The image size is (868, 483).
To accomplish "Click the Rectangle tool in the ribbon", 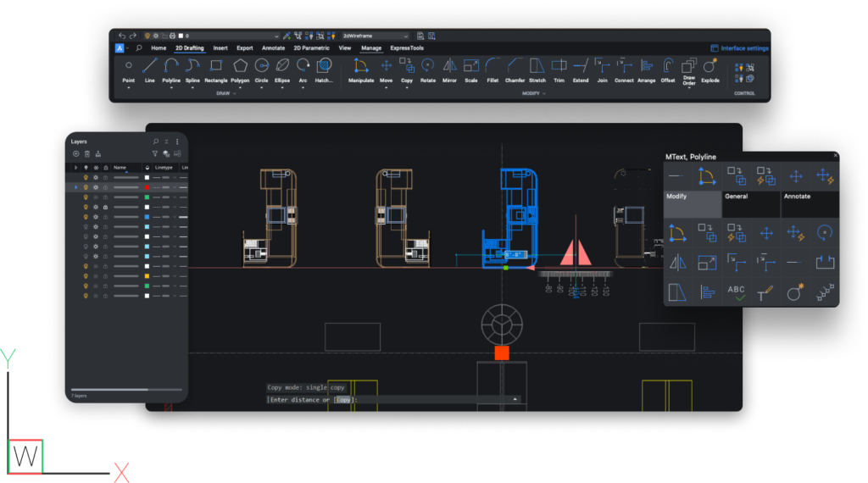I will 215,66.
